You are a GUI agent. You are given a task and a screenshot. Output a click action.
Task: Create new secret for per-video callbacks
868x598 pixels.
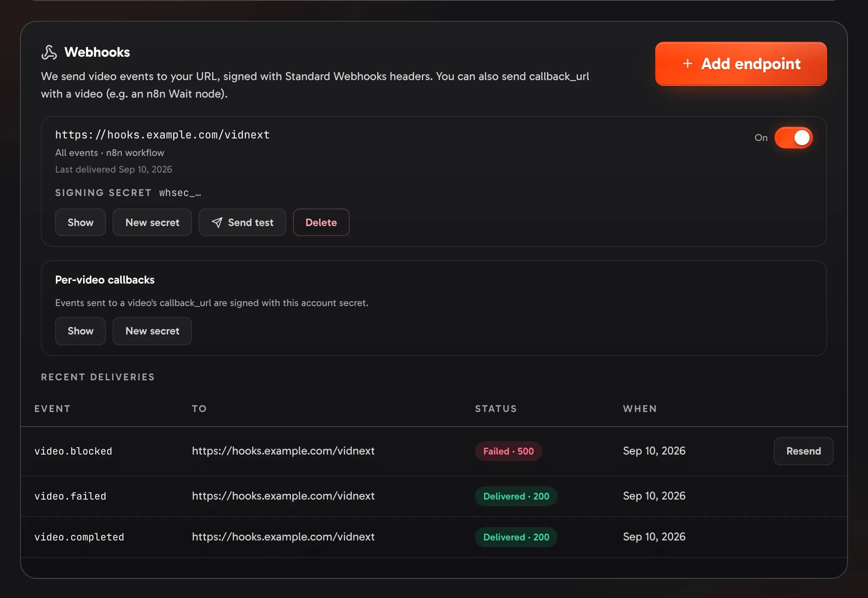152,331
